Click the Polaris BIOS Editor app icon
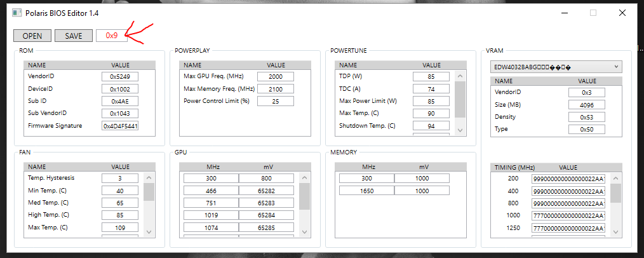 coord(17,13)
